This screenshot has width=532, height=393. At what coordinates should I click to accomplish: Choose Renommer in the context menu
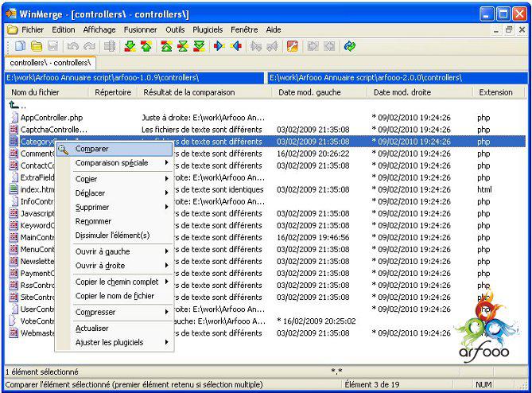114,221
